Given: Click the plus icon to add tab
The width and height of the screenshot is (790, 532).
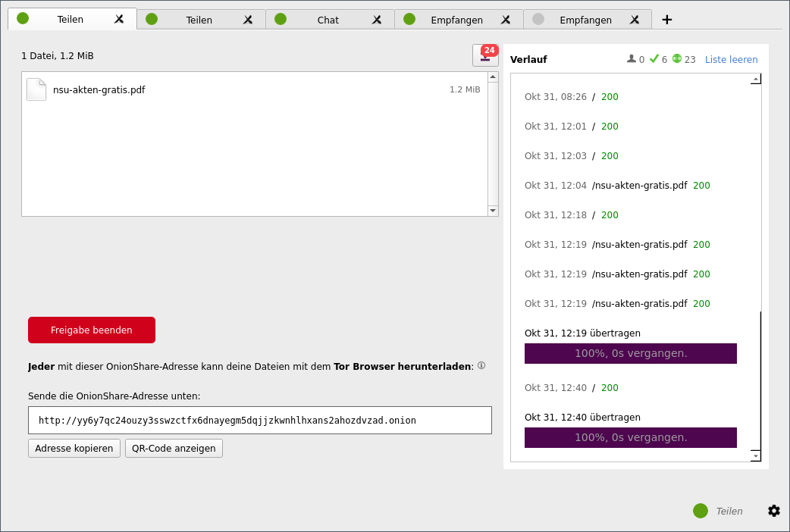Looking at the screenshot, I should [666, 20].
